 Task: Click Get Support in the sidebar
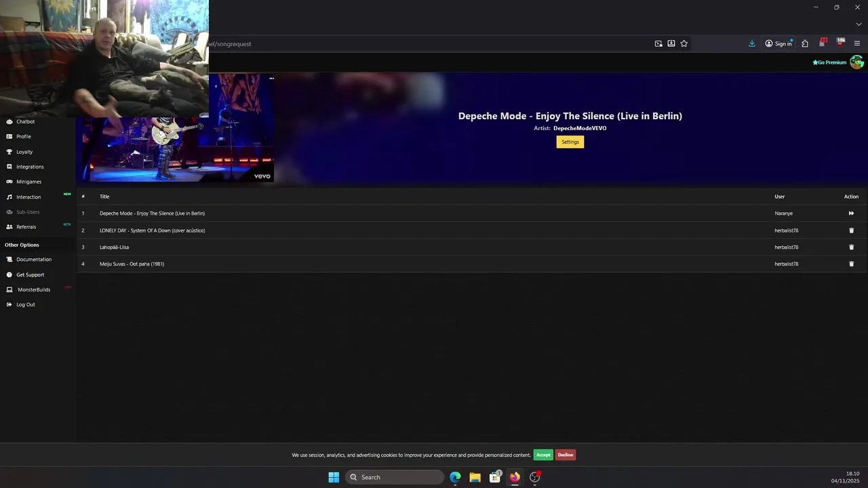coord(31,275)
